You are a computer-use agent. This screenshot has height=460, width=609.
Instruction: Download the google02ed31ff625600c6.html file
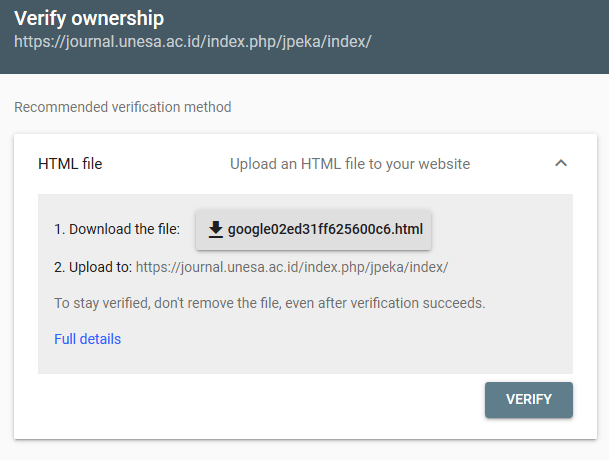[x=324, y=230]
